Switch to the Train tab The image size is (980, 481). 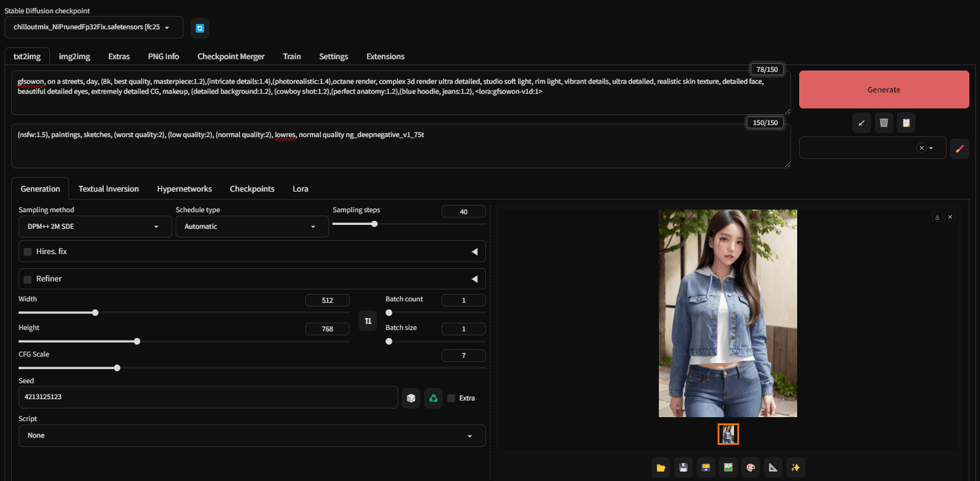tap(292, 57)
